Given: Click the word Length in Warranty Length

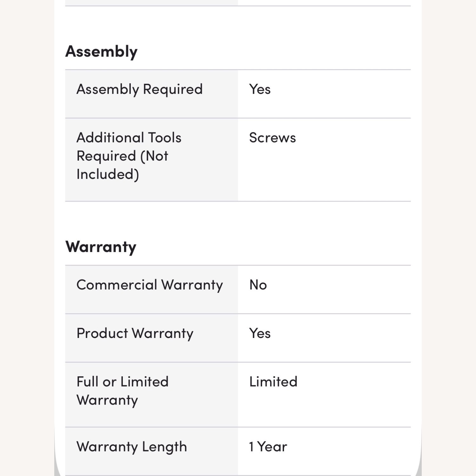Looking at the screenshot, I should point(164,447).
